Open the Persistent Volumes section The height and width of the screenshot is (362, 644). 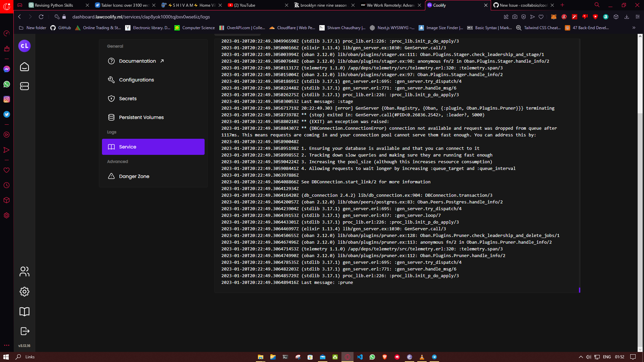141,117
